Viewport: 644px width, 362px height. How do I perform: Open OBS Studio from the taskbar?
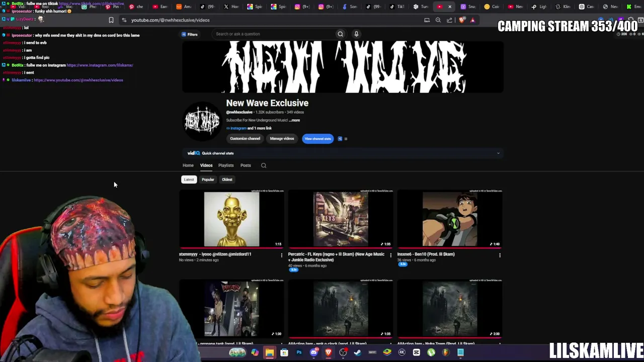tap(343, 352)
